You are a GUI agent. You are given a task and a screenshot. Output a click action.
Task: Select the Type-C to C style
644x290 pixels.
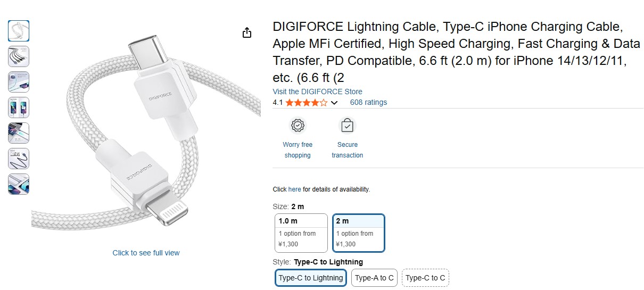click(x=425, y=278)
